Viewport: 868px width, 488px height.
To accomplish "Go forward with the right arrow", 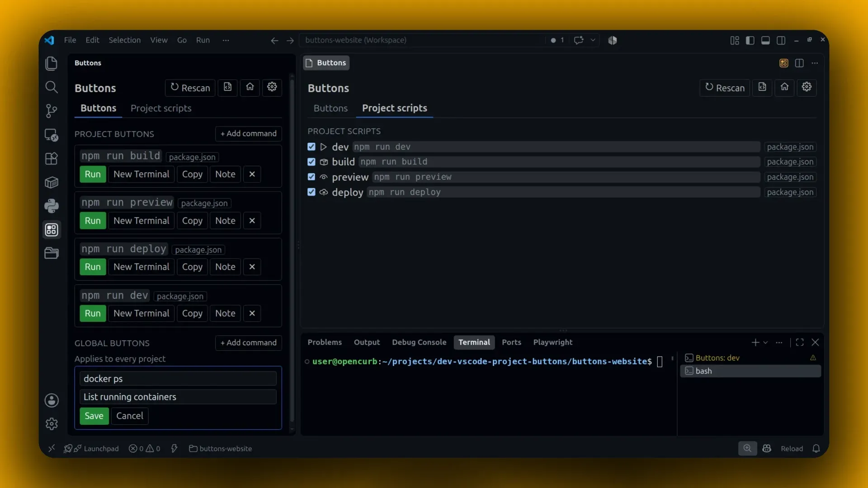I will [290, 41].
